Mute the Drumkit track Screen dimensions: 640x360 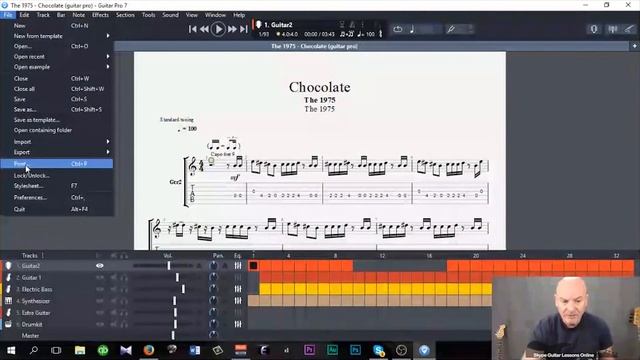point(113,324)
